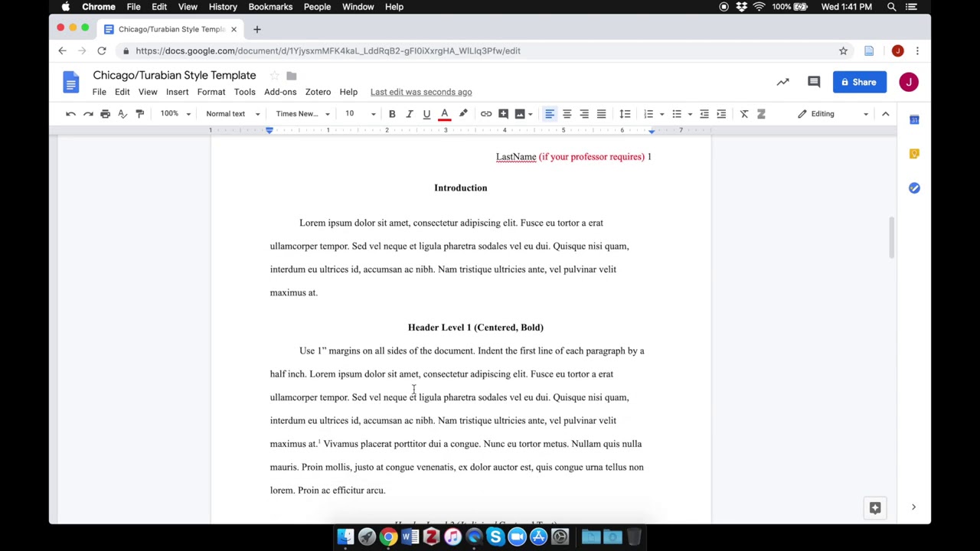The height and width of the screenshot is (551, 980).
Task: Open the Google account avatar J
Action: coord(909,82)
